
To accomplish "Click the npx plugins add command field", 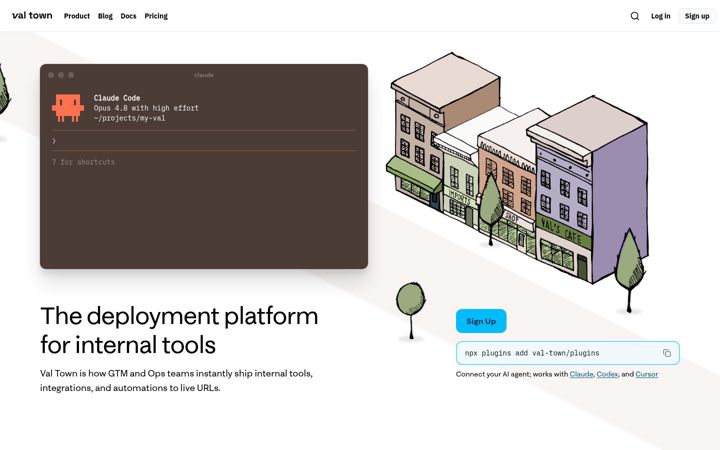I will (568, 353).
